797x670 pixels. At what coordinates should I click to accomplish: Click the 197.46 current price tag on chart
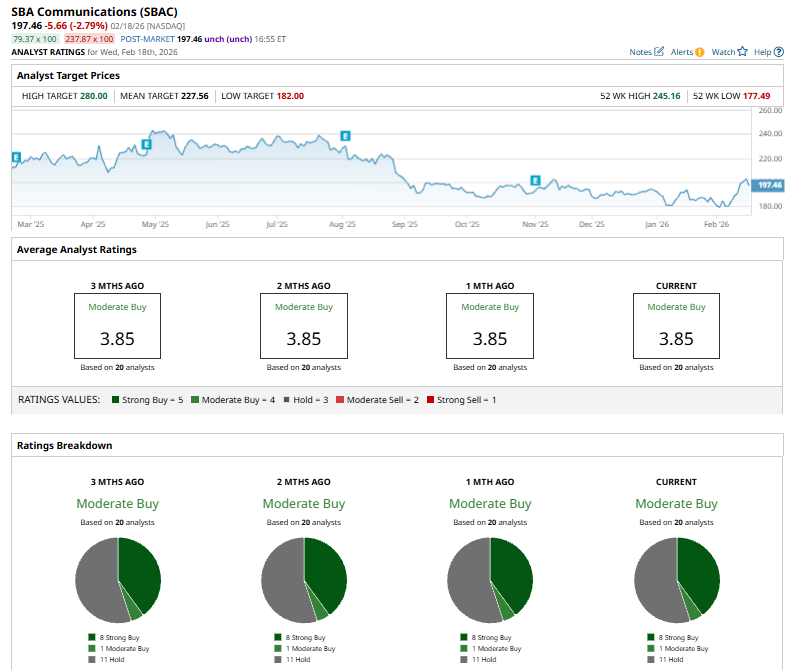click(x=769, y=185)
